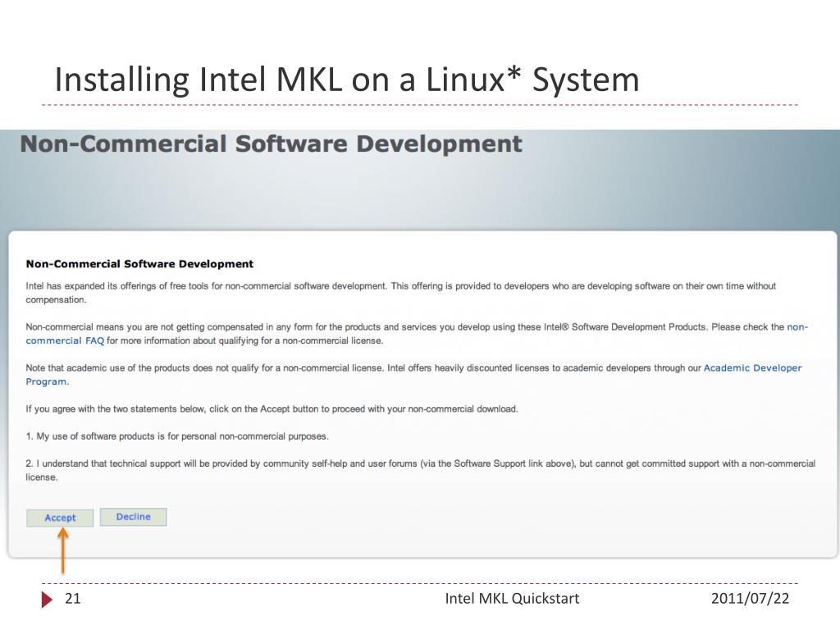
Task: Click the Decline button
Action: [x=134, y=517]
